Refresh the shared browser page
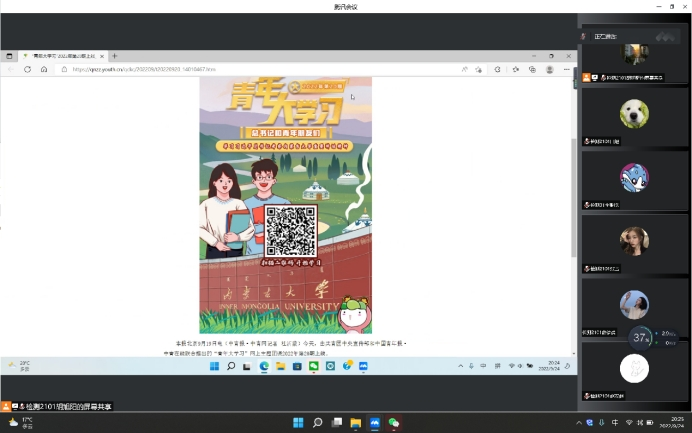The image size is (692, 433). [28, 69]
